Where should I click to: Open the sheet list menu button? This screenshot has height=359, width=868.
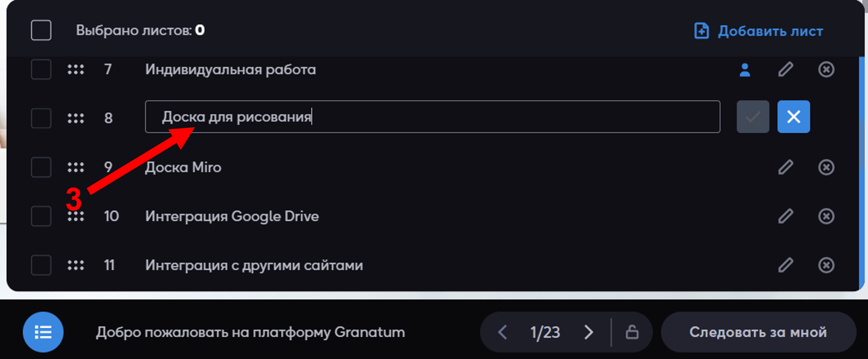coord(43,332)
